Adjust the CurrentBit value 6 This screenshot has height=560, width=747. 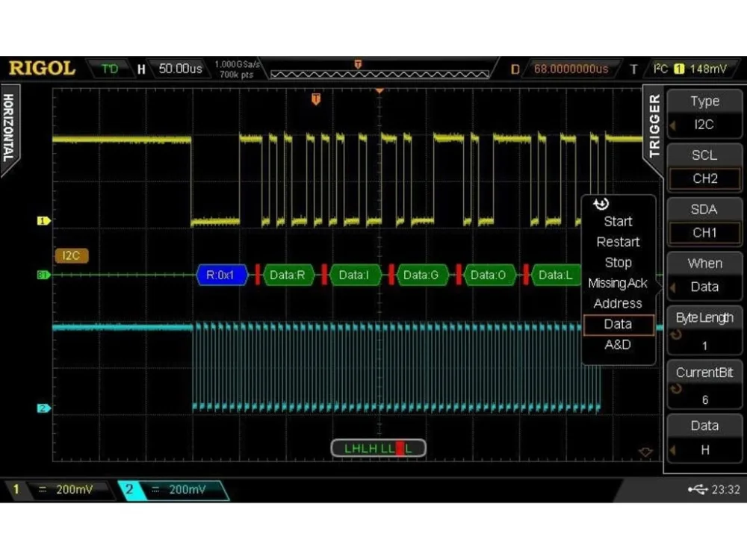(704, 385)
